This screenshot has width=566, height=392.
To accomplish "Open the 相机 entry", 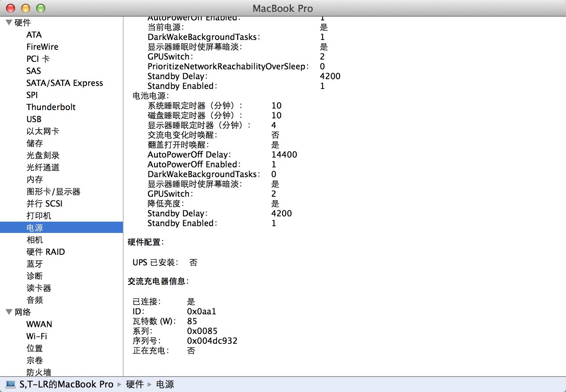I will [35, 240].
